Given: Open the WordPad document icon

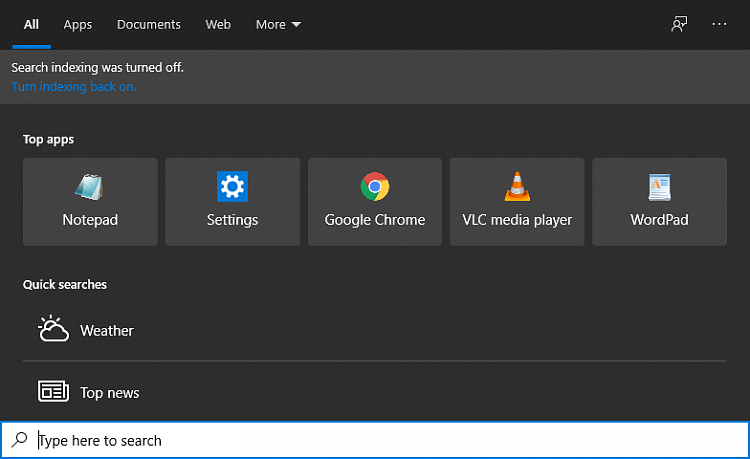Looking at the screenshot, I should 660,187.
